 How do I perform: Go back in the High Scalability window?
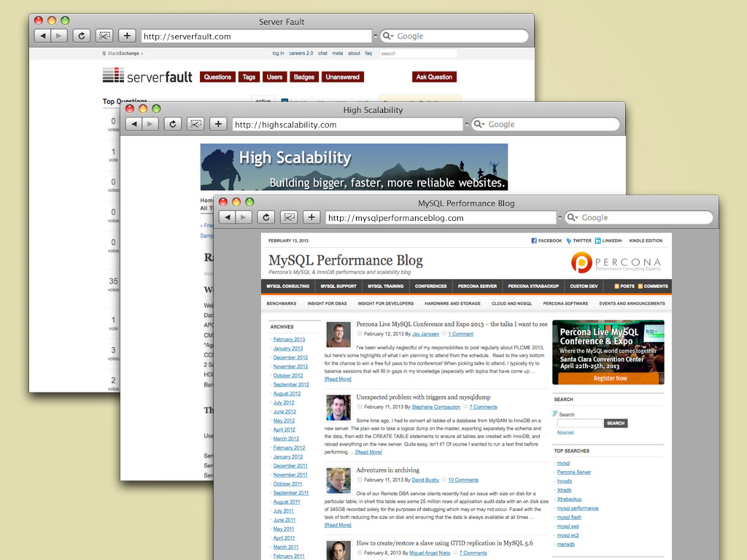(134, 124)
